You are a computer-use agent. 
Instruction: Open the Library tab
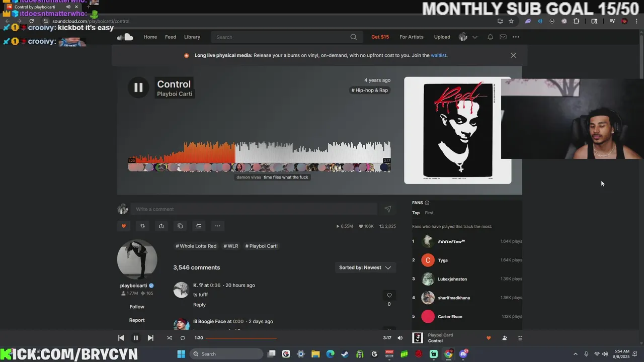click(x=192, y=37)
